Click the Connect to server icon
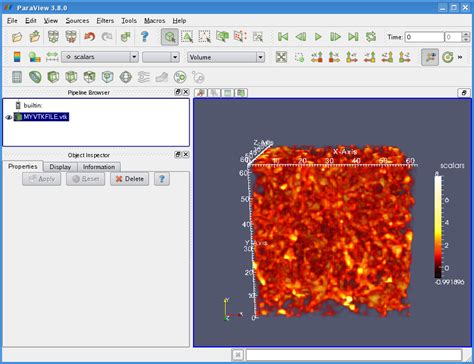474x364 pixels. tap(53, 37)
